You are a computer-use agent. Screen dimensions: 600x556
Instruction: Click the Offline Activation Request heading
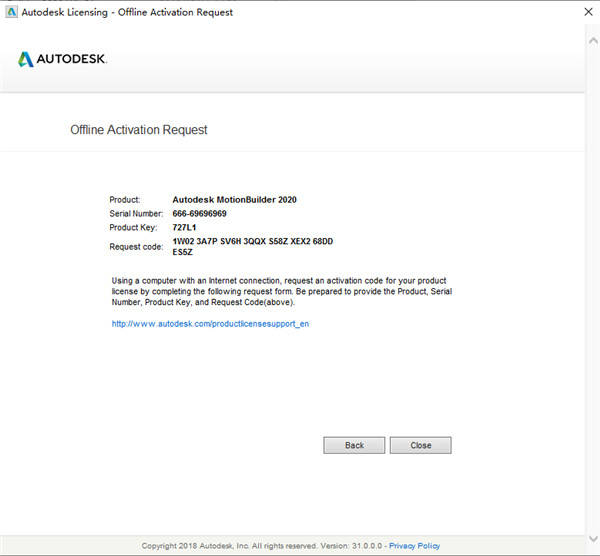pyautogui.click(x=139, y=130)
